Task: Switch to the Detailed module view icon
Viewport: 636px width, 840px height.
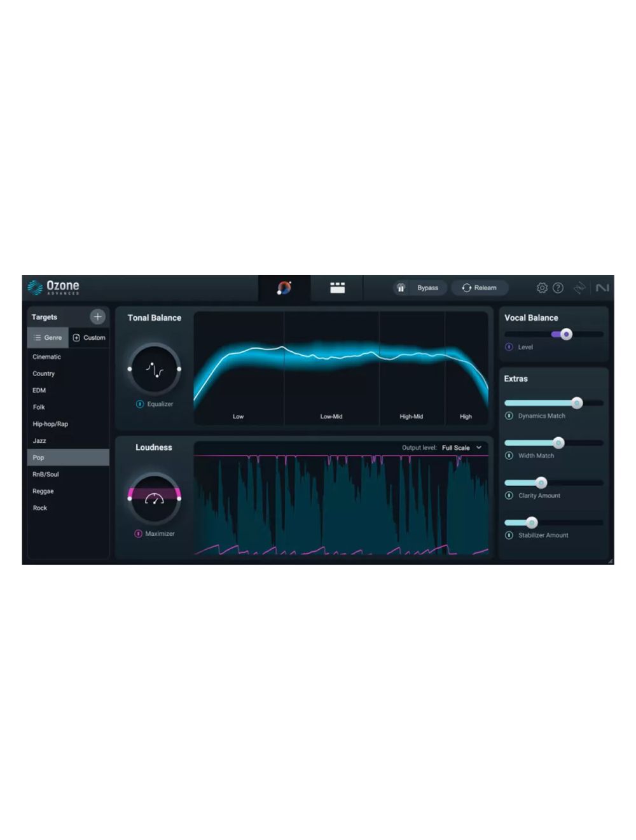Action: click(336, 288)
